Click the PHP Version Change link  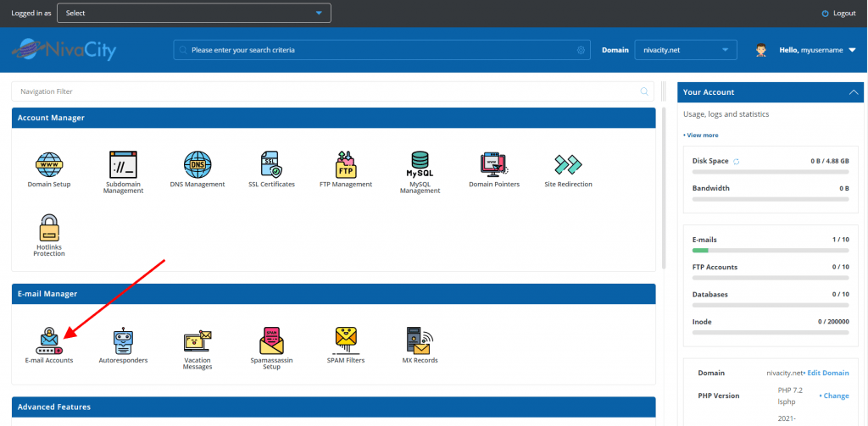pos(834,396)
